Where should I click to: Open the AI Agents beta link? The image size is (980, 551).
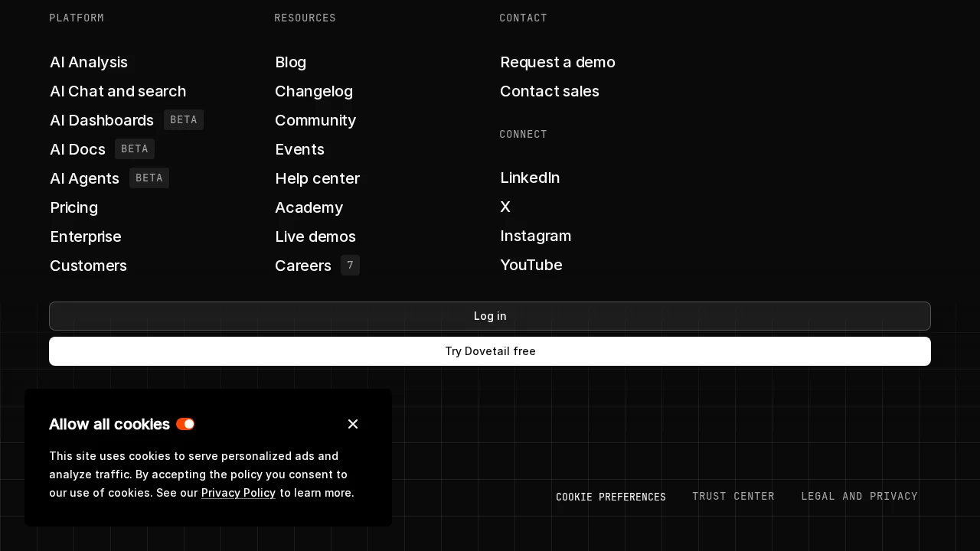click(x=84, y=178)
